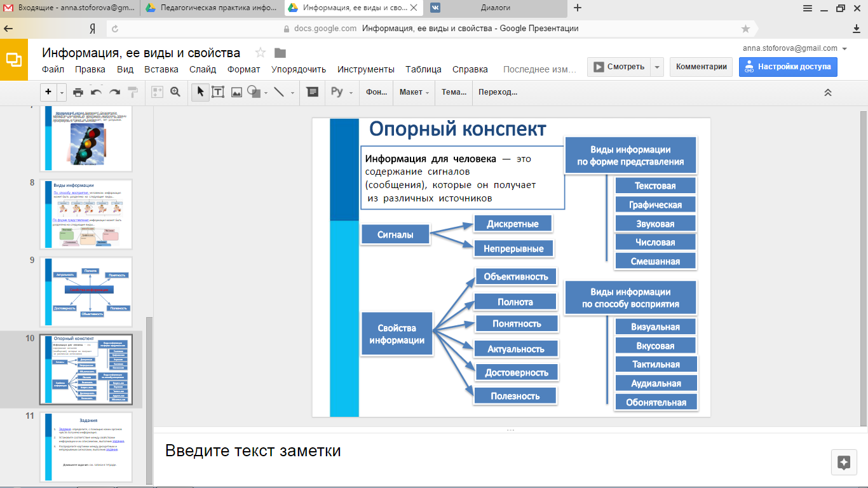The height and width of the screenshot is (488, 868).
Task: Select the Text box tool
Action: [x=218, y=92]
